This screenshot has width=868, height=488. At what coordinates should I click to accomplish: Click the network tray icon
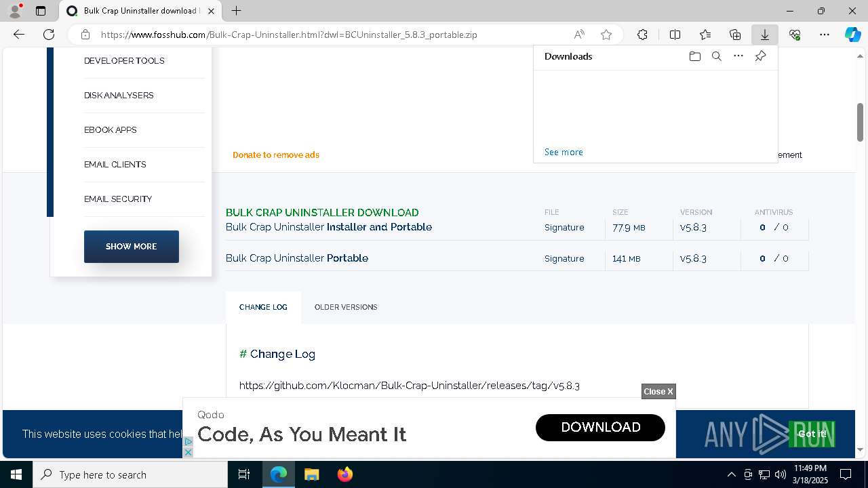[x=764, y=474]
